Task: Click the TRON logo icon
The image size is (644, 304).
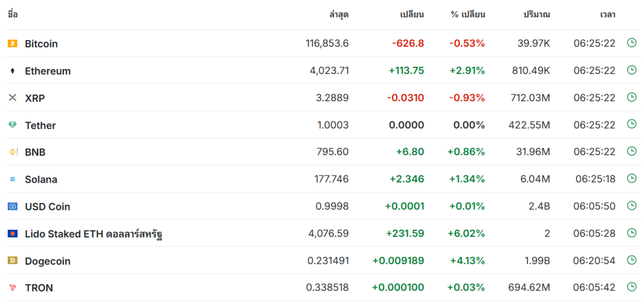Action: click(x=13, y=288)
